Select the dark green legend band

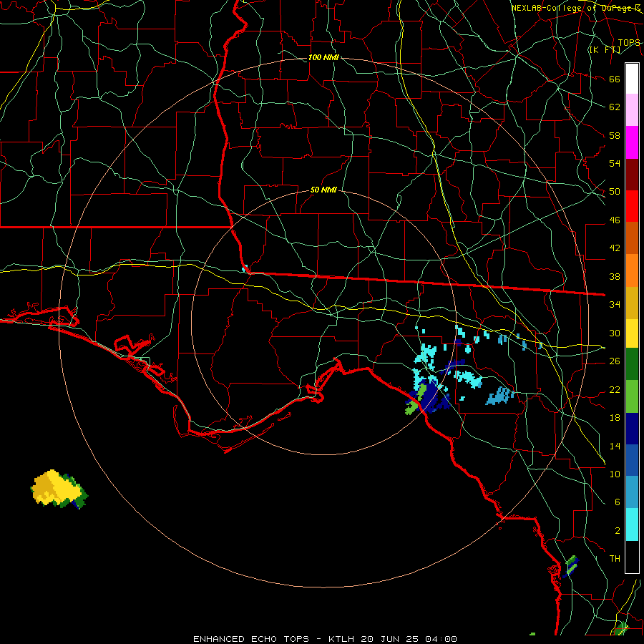pos(632,364)
